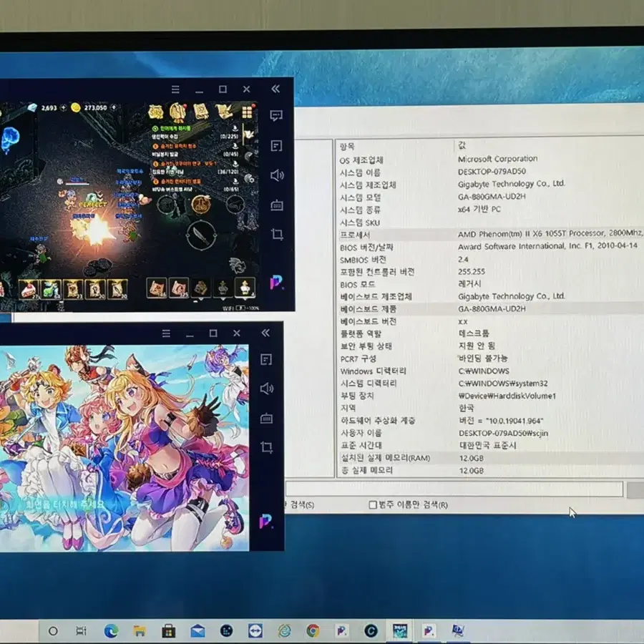Image resolution: width=644 pixels, height=644 pixels.
Task: Open multi-window panel icon in lower emulator sidebar
Action: [x=266, y=360]
